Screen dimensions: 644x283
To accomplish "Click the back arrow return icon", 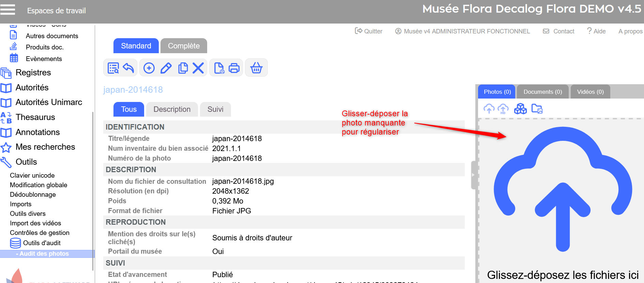I will coord(128,68).
